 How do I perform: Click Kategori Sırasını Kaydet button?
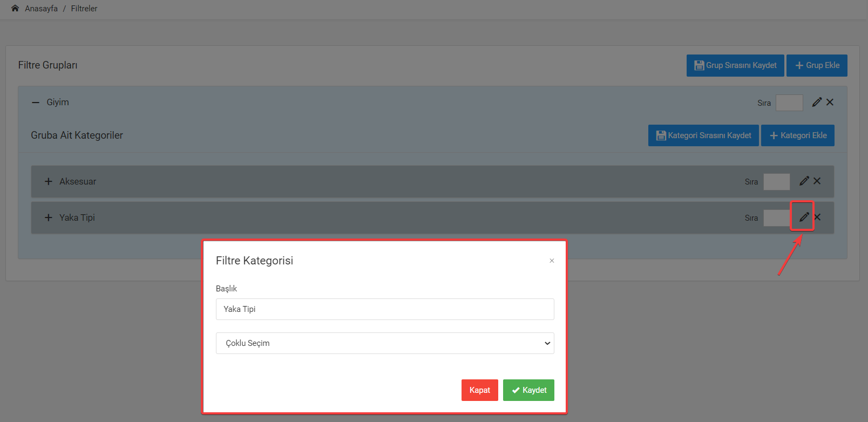coord(703,135)
